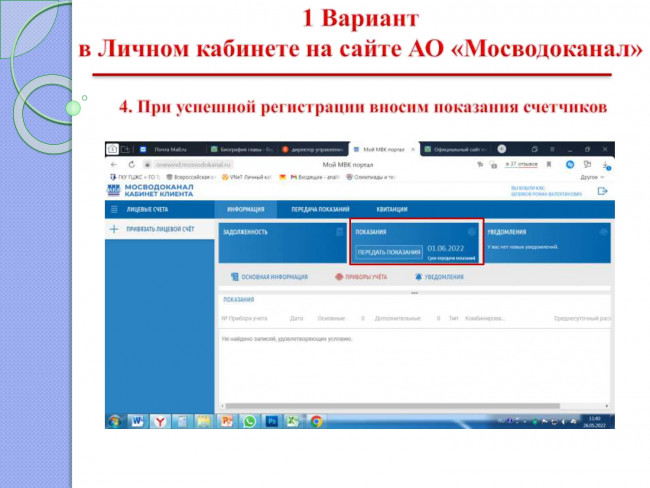The height and width of the screenshot is (488, 650).
Task: Open WhatsApp from the taskbar
Action: [x=249, y=421]
